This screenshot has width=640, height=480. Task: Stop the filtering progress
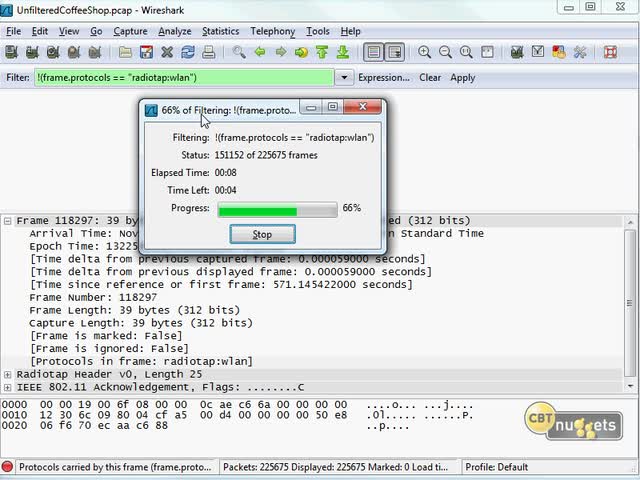pos(262,234)
